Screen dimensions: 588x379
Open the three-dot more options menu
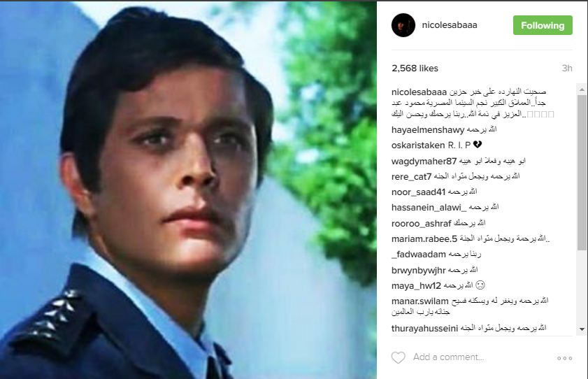(564, 358)
